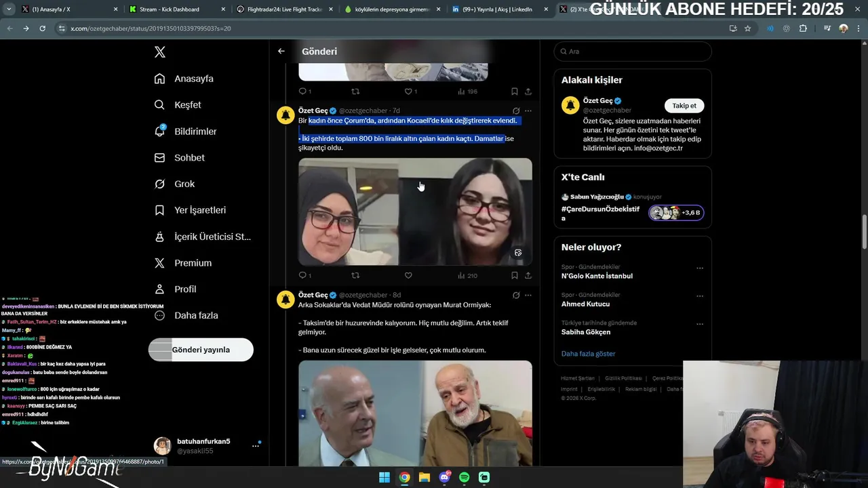868x488 pixels.
Task: Open Spotify from taskbar
Action: [465, 477]
